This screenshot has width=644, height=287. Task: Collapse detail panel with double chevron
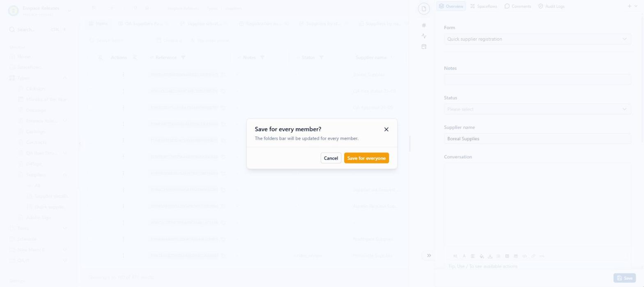429,256
